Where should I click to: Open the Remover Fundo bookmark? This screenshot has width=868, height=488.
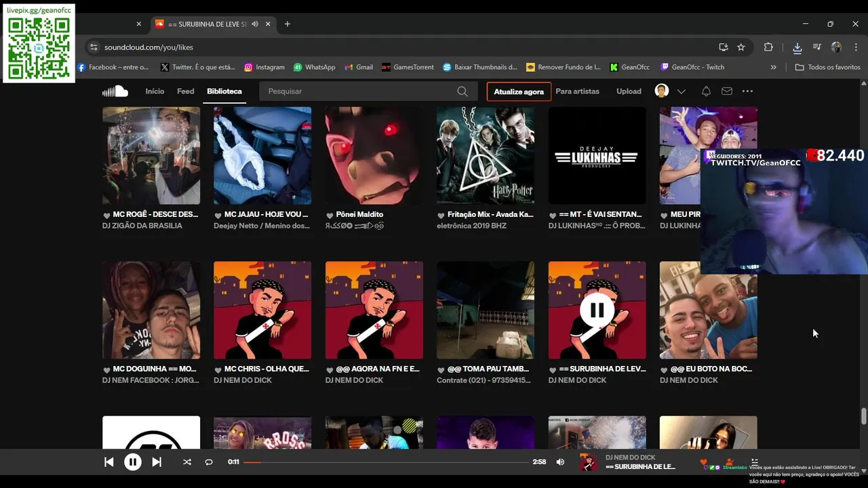point(564,67)
